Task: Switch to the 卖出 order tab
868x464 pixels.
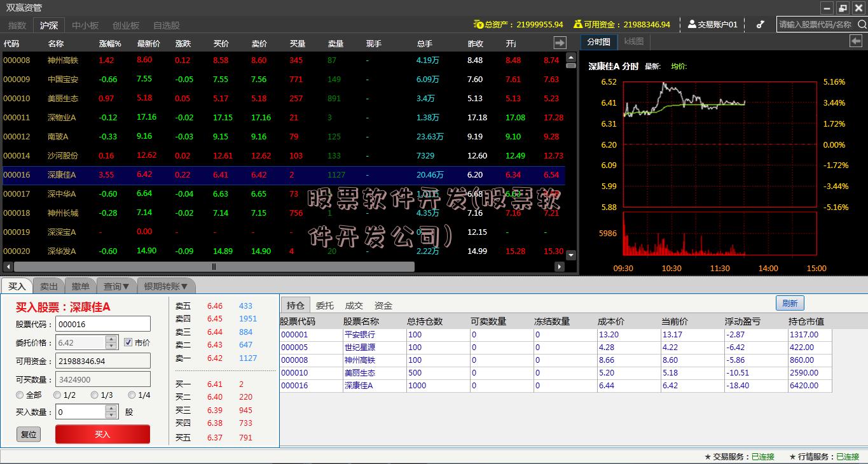Action: pyautogui.click(x=48, y=286)
